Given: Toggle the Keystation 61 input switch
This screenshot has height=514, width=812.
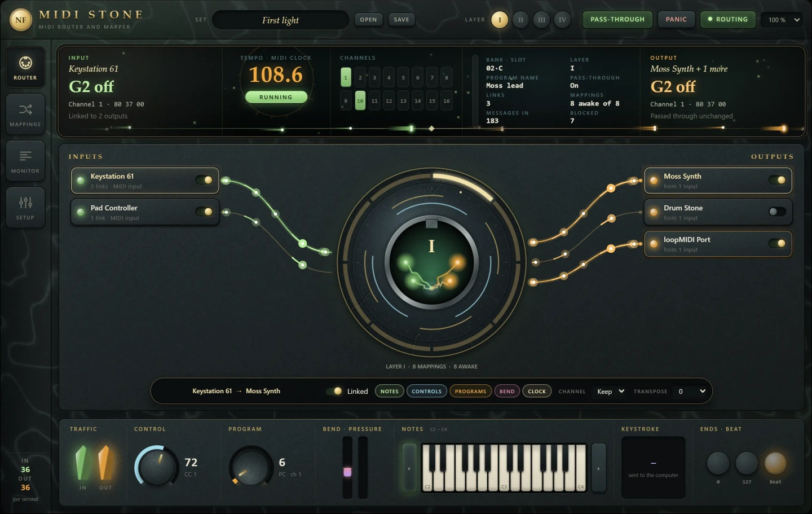Looking at the screenshot, I should tap(204, 180).
